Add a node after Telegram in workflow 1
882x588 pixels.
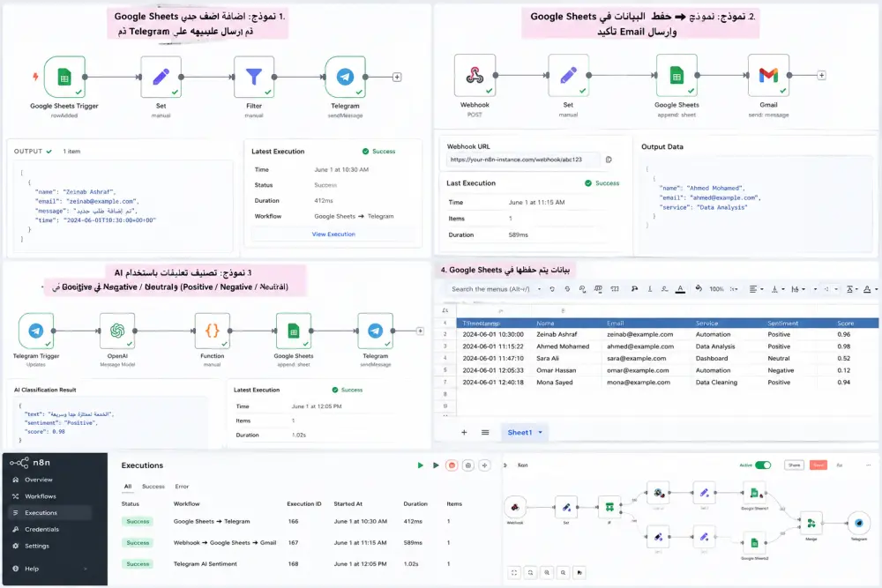(397, 77)
